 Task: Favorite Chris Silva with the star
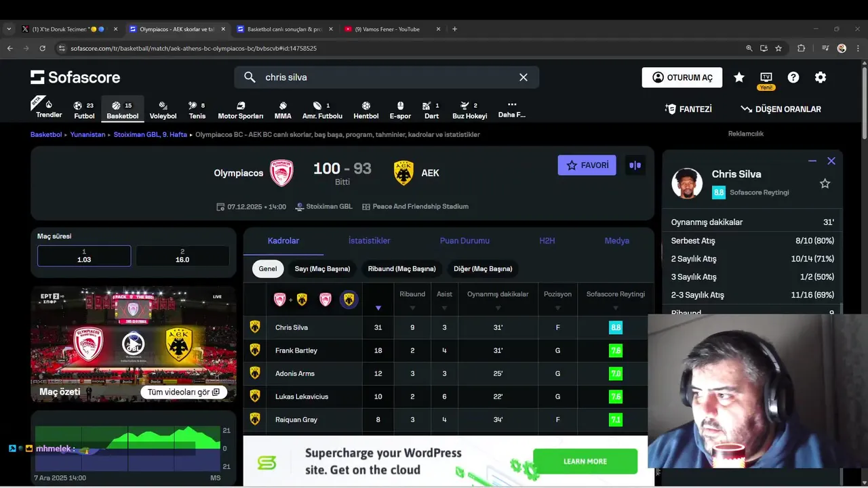pos(825,184)
